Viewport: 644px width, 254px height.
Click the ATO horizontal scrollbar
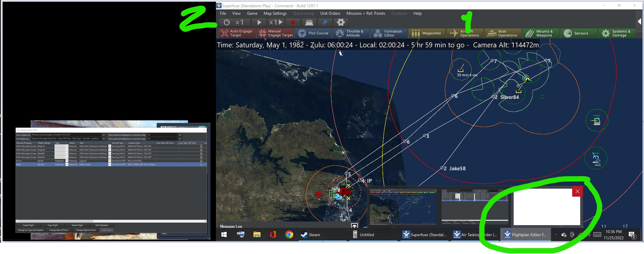(x=111, y=221)
